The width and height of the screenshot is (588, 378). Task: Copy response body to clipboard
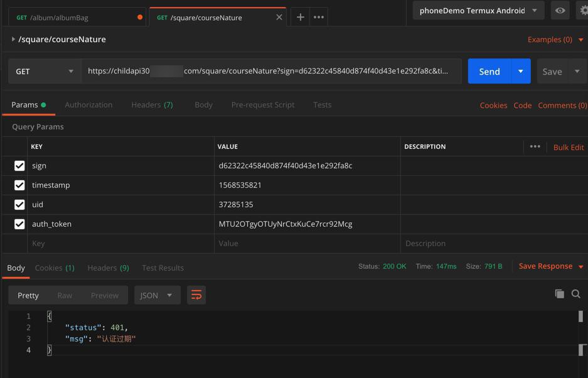560,294
